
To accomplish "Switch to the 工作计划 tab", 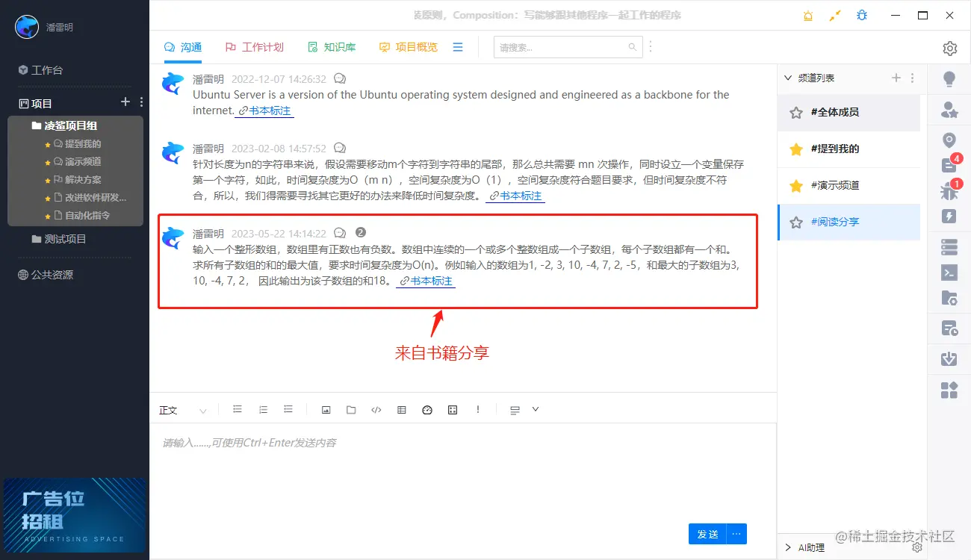I will pos(255,47).
